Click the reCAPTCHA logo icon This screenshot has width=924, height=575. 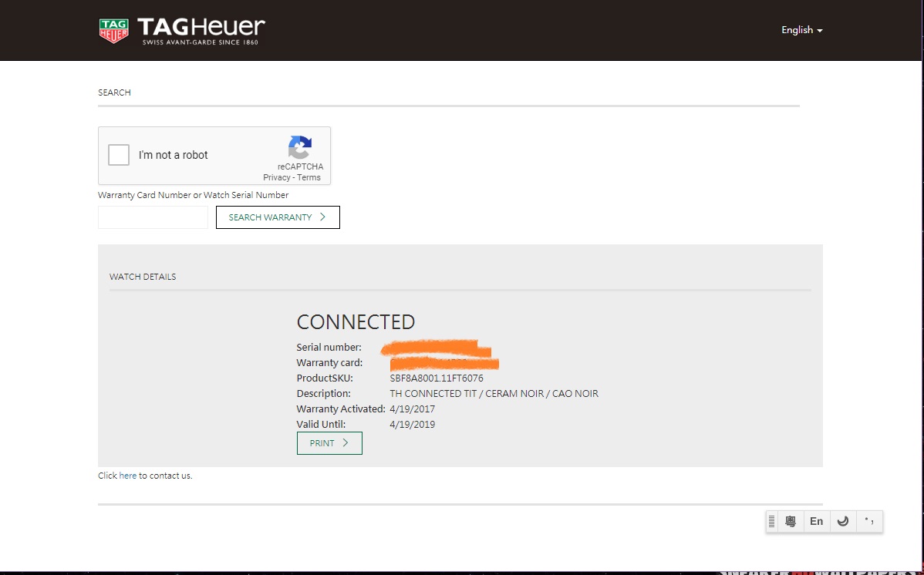pyautogui.click(x=300, y=147)
